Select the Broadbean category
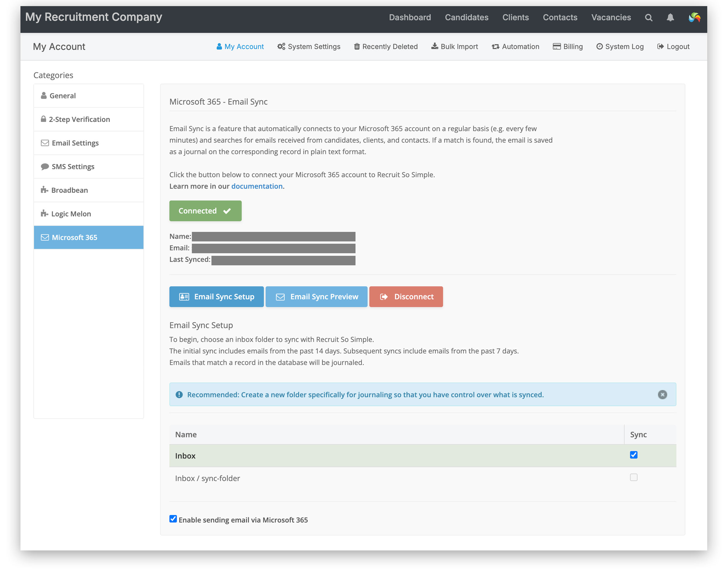The width and height of the screenshot is (728, 577). coord(89,190)
